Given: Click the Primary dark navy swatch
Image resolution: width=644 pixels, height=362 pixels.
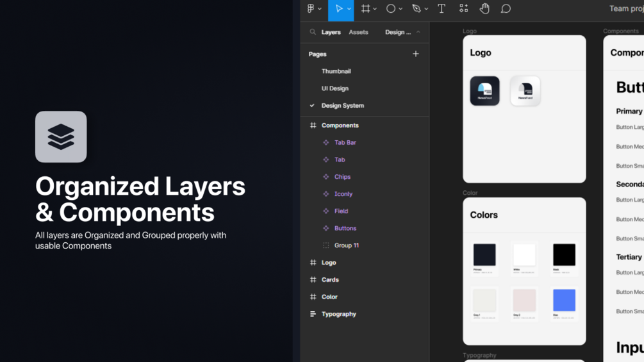Looking at the screenshot, I should coord(484,254).
